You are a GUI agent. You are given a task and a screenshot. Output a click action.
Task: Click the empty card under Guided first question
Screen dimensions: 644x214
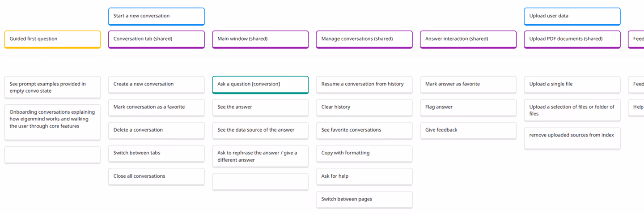[x=52, y=155]
